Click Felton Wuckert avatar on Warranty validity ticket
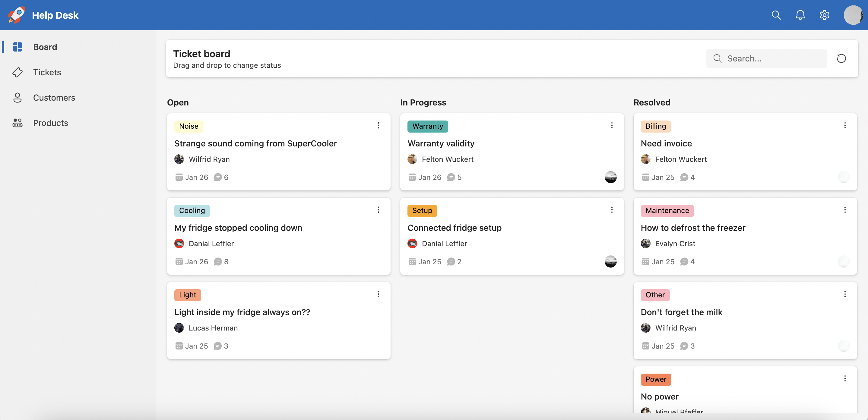 click(412, 159)
